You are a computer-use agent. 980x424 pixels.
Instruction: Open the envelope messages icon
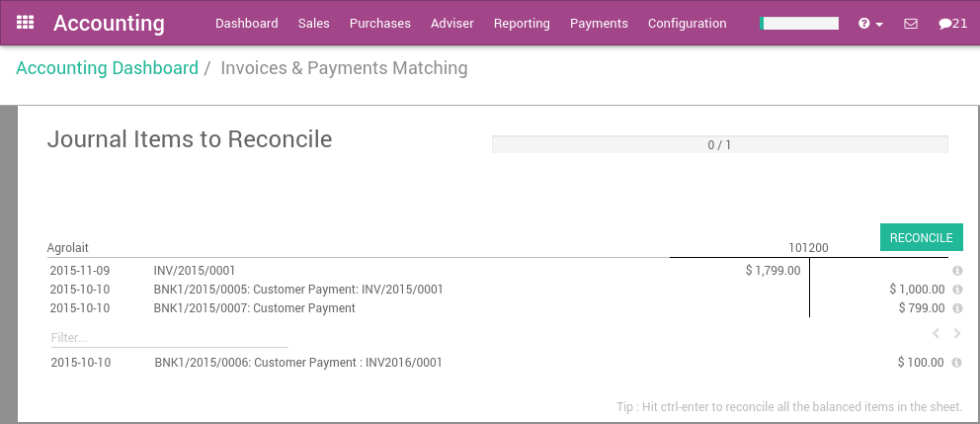pyautogui.click(x=911, y=24)
